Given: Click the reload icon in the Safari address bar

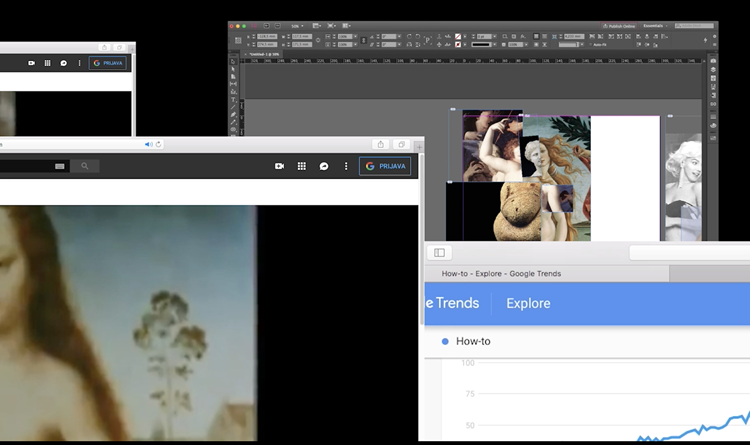Looking at the screenshot, I should [x=158, y=144].
